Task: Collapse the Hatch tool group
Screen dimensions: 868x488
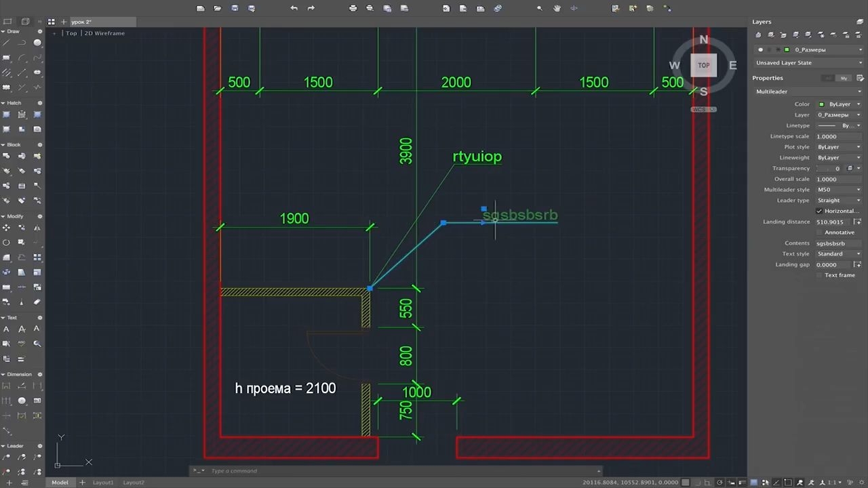Action: coord(3,103)
